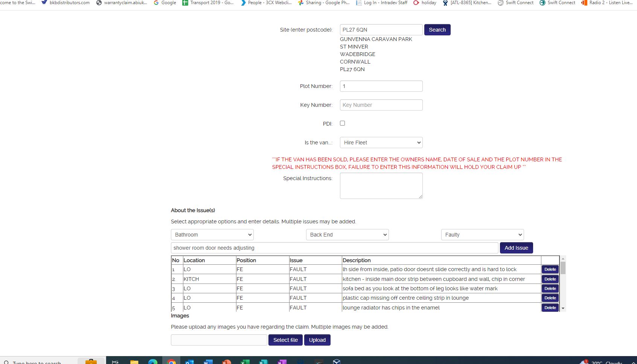
Task: Open the Log In - Intradev Staff bookmark
Action: pyautogui.click(x=381, y=3)
